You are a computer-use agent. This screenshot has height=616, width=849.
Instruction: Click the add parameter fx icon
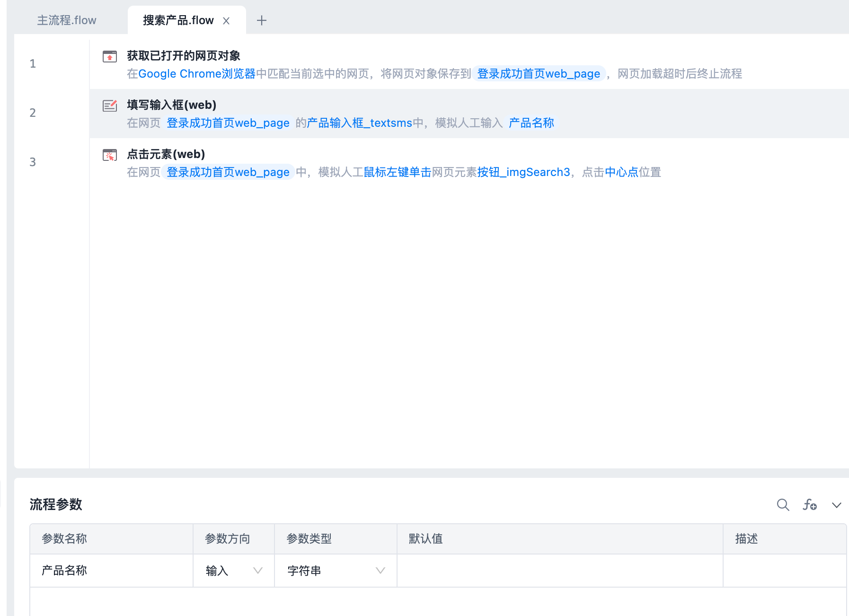pos(810,505)
